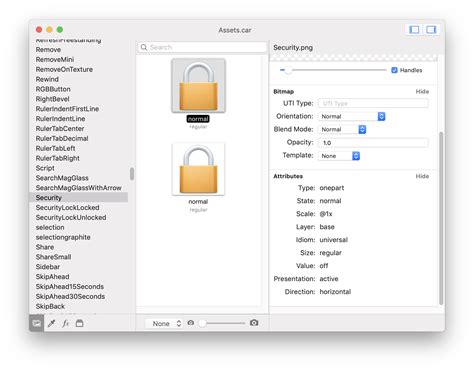474x370 pixels.
Task: Select the highlighted top lock thumbnail
Action: (x=198, y=86)
